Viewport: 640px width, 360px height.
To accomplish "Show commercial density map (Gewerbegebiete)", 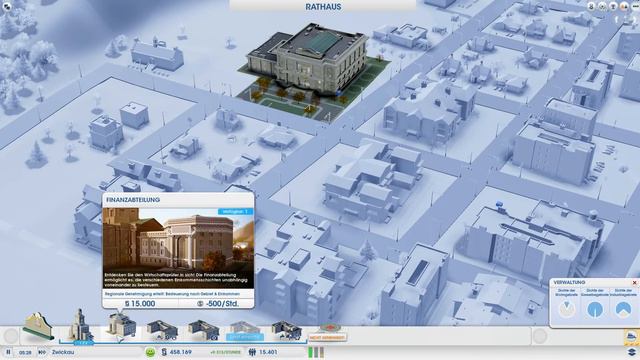I will click(595, 309).
